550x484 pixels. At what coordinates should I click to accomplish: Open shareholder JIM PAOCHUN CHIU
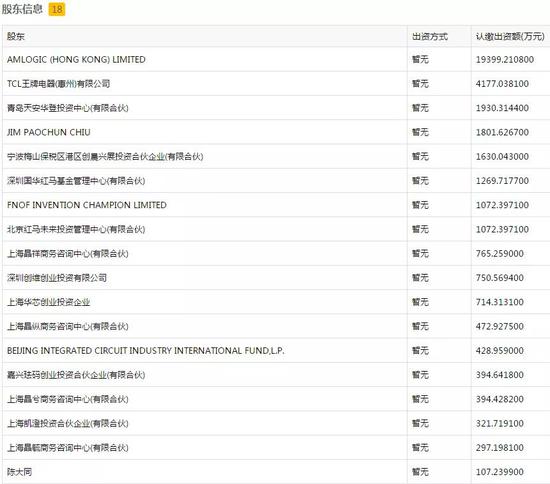pyautogui.click(x=49, y=132)
